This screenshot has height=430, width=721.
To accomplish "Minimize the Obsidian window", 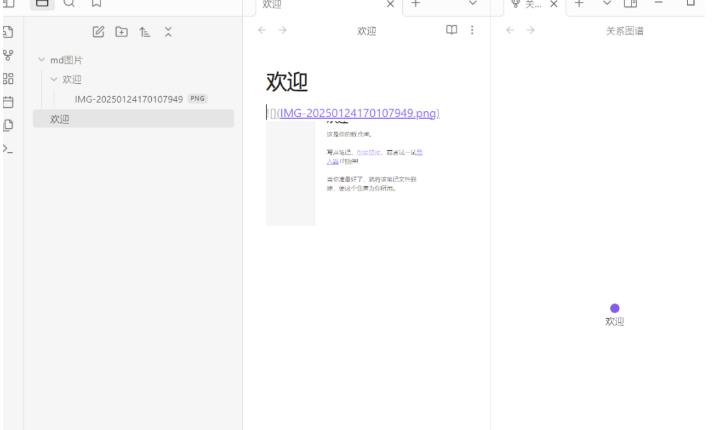I will click(x=659, y=3).
